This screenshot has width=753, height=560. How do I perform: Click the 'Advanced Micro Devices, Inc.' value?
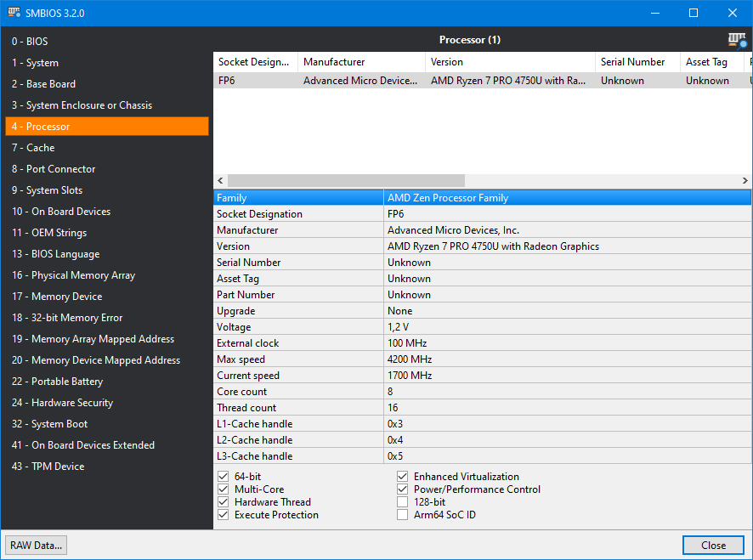pos(453,230)
